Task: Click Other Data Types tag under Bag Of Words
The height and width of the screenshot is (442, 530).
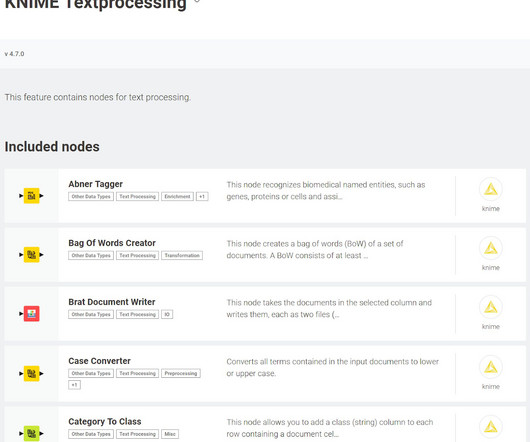Action: pos(91,255)
